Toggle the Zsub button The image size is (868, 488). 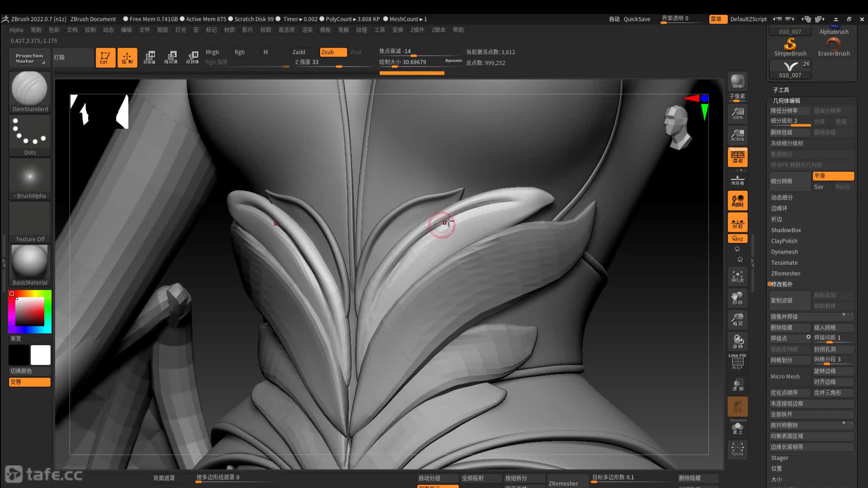[x=333, y=52]
